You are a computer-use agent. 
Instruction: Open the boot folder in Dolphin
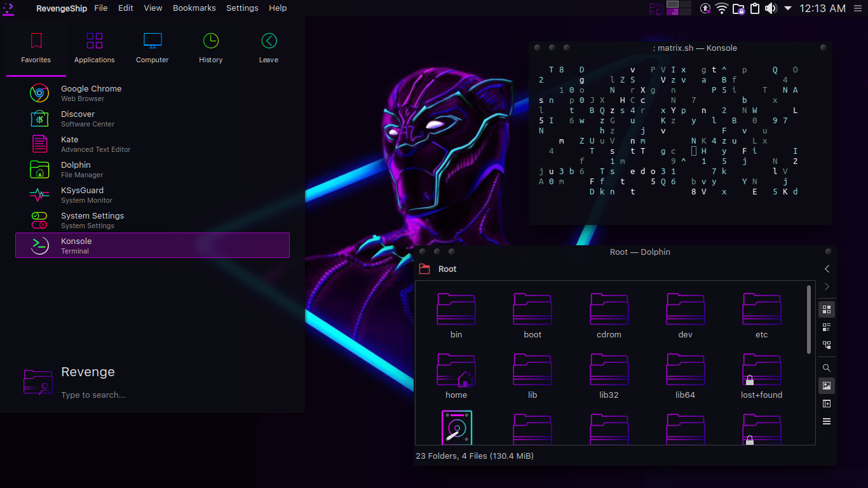(532, 316)
